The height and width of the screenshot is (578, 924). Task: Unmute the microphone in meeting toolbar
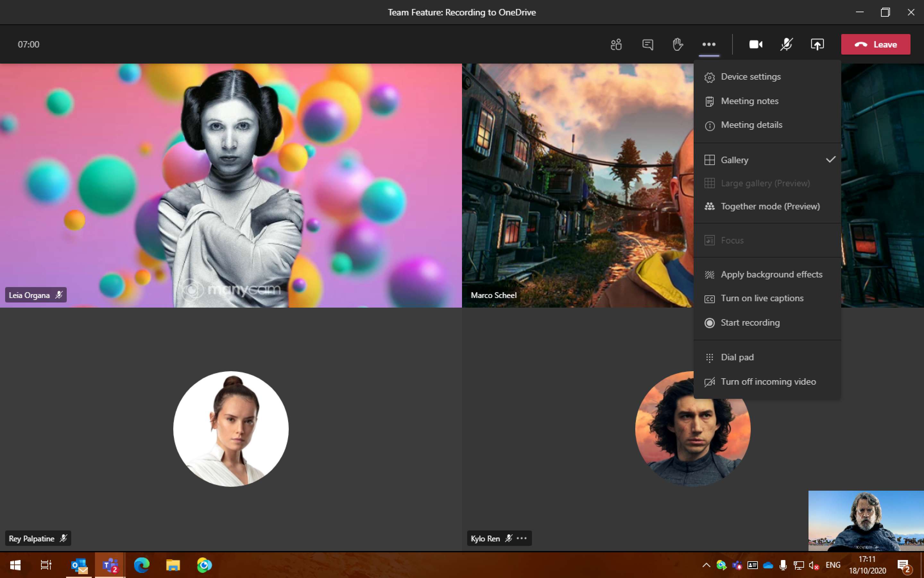[x=786, y=44]
